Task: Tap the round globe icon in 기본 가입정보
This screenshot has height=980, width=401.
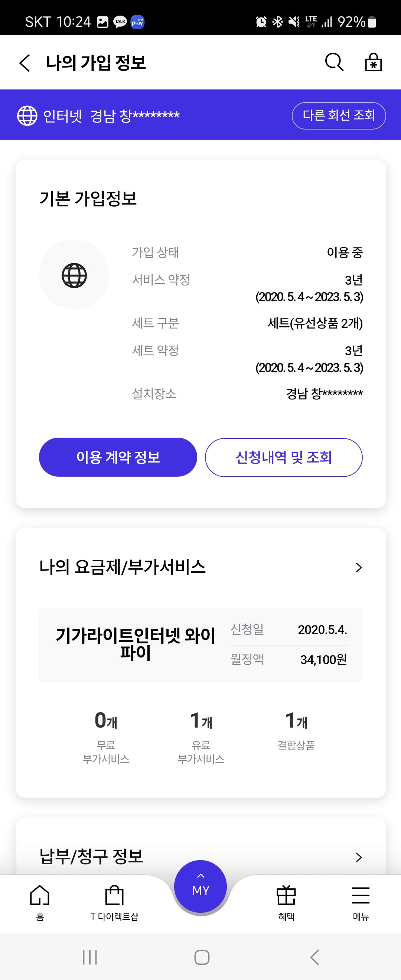Action: pos(74,275)
